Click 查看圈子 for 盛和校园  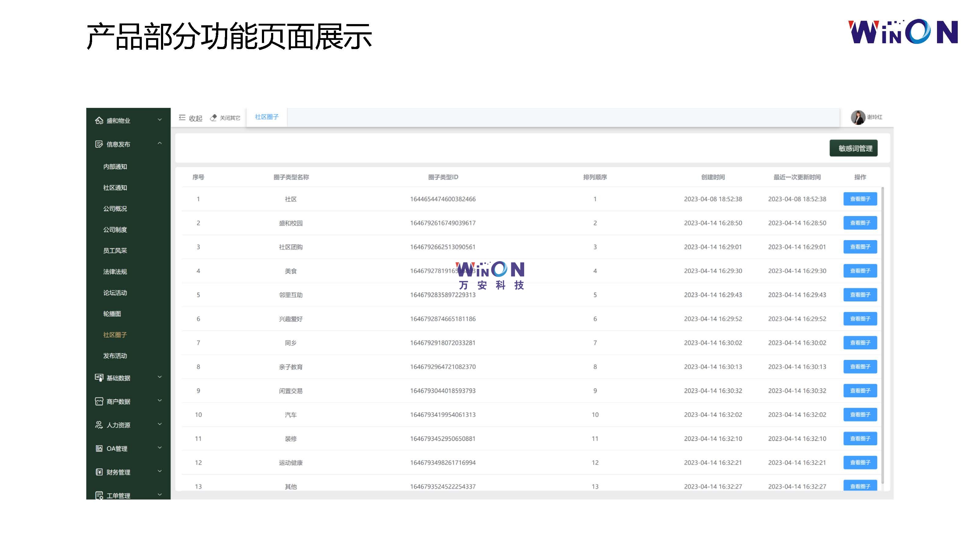tap(860, 223)
